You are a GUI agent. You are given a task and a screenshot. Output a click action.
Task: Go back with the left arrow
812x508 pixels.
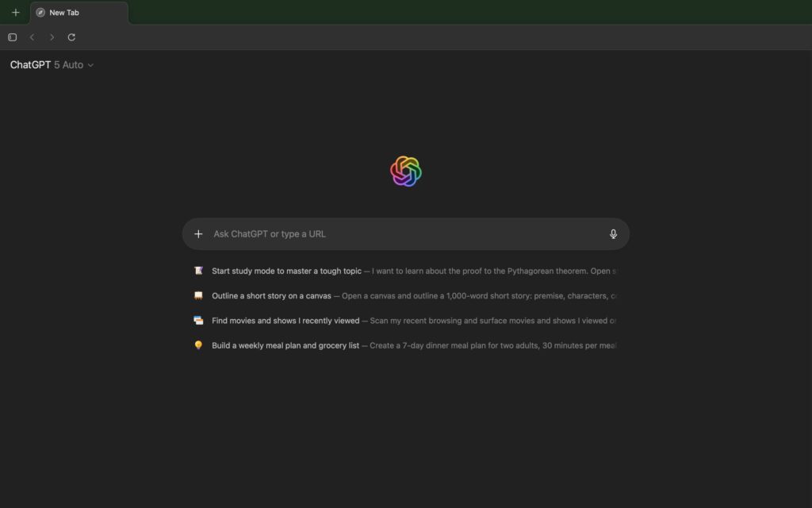(x=32, y=37)
